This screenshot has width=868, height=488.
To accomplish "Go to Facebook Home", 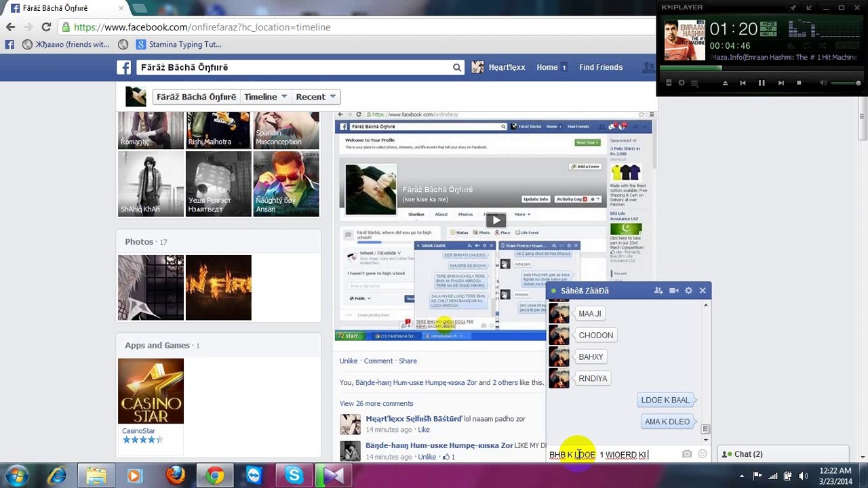I will [547, 67].
